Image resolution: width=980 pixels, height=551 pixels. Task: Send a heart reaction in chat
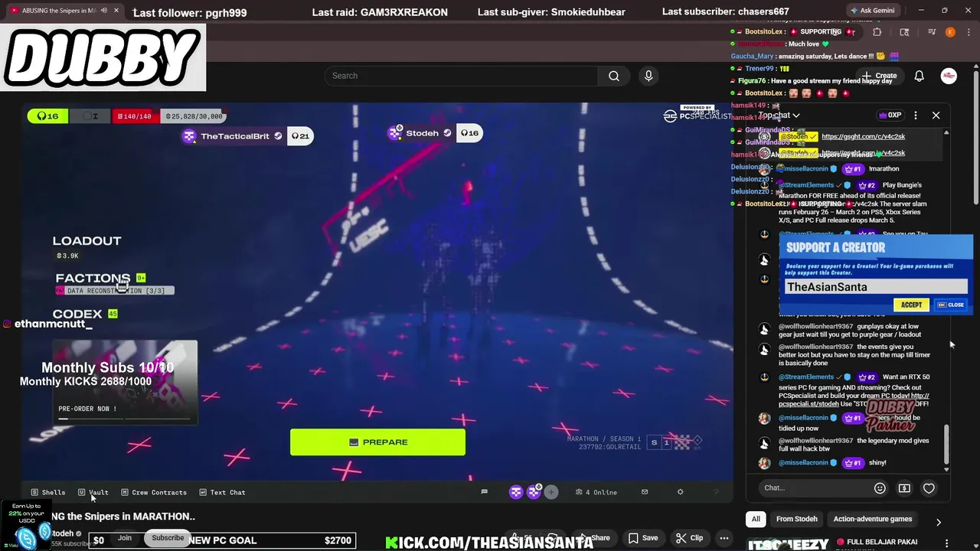coord(929,488)
